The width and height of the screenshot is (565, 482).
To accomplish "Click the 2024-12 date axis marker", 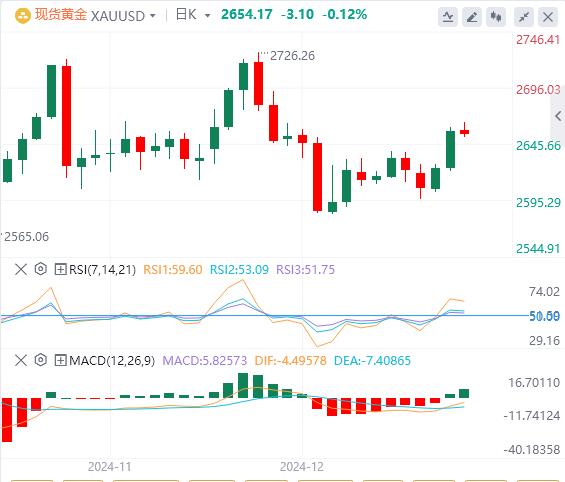I will pyautogui.click(x=302, y=467).
